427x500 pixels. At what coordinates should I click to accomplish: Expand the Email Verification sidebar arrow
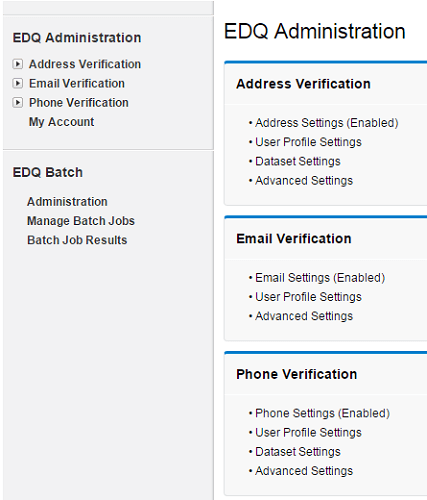pyautogui.click(x=18, y=83)
